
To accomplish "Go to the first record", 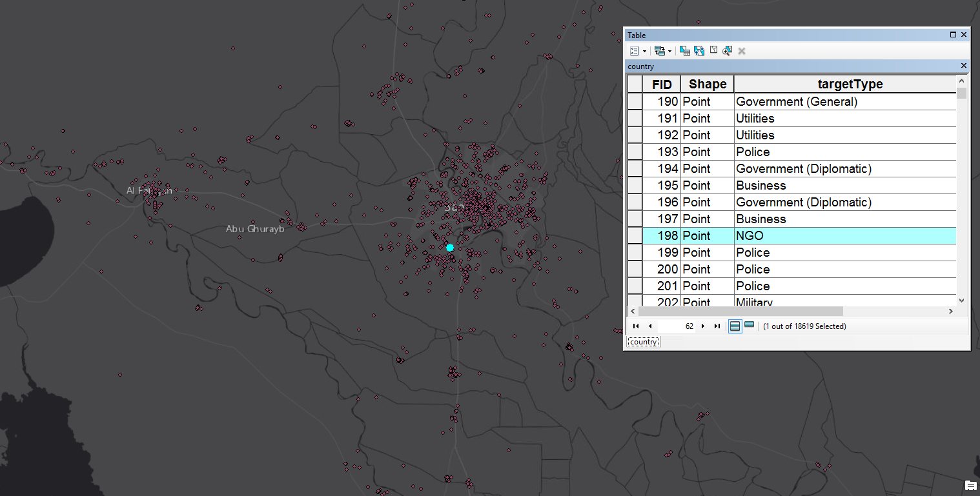I will pyautogui.click(x=636, y=326).
